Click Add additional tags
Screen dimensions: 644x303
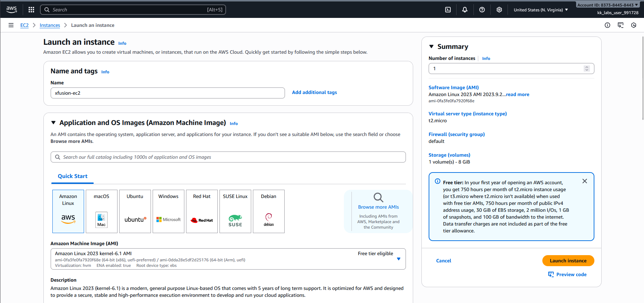[x=315, y=92]
